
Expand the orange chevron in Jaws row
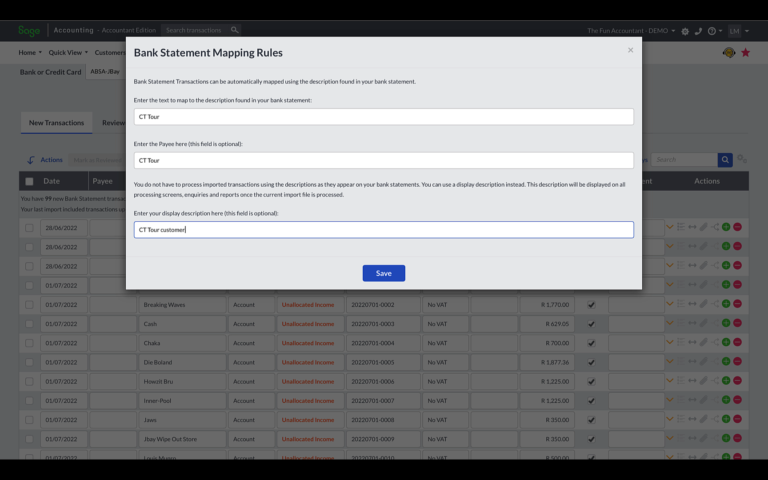point(670,419)
